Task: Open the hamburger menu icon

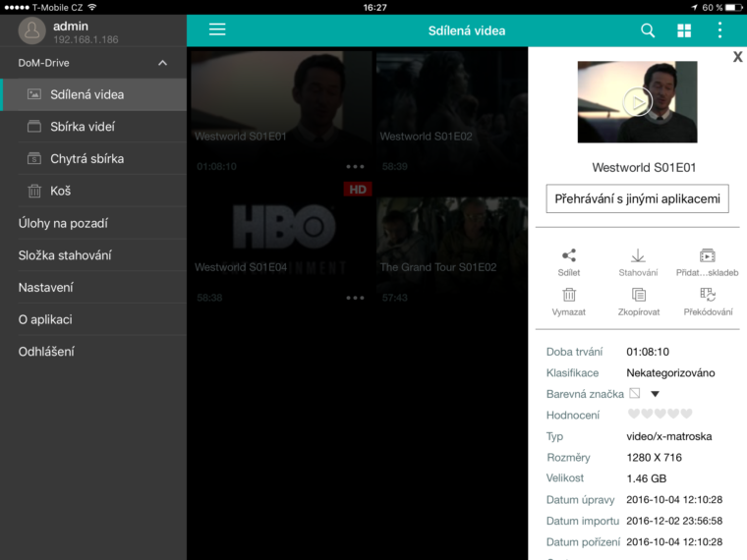Action: 217,29
